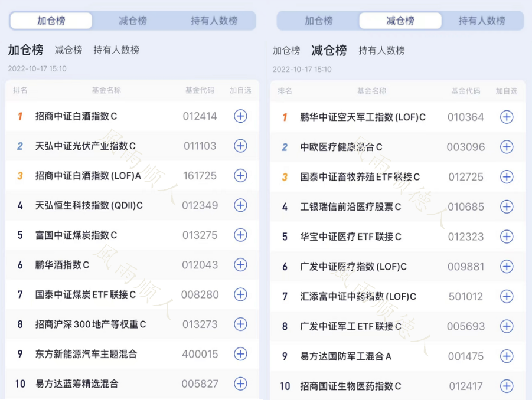The image size is (532, 400).
Task: Click the bold 减仓榜 heading in right panel
Action: [x=329, y=51]
